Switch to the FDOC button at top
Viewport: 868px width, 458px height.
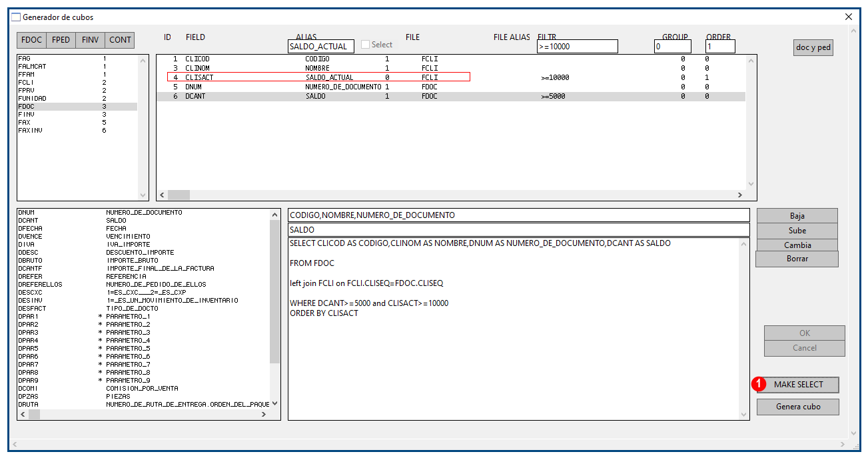pyautogui.click(x=32, y=40)
